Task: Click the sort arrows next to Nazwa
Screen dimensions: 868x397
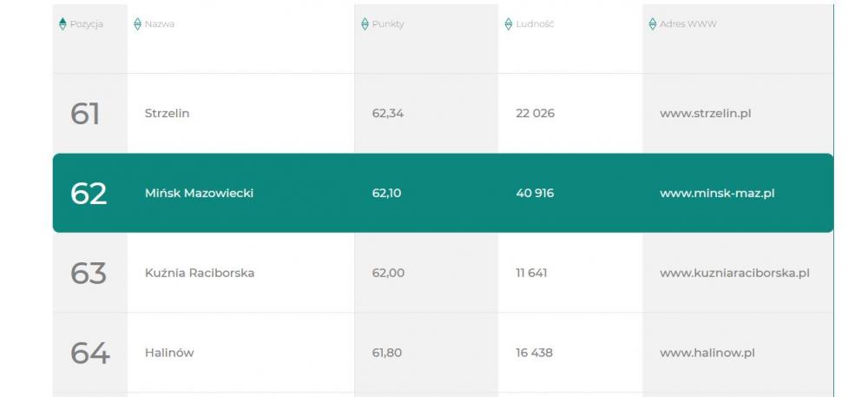Action: click(137, 23)
